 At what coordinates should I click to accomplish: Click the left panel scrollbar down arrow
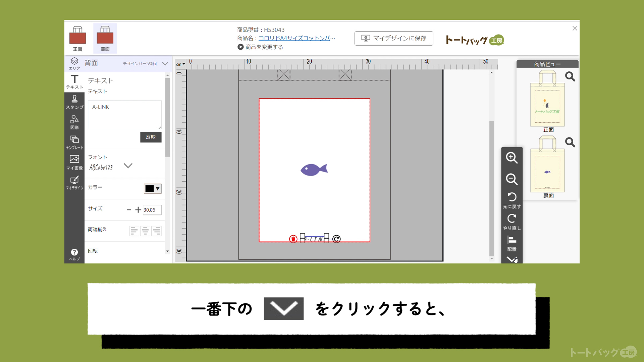pos(167,251)
